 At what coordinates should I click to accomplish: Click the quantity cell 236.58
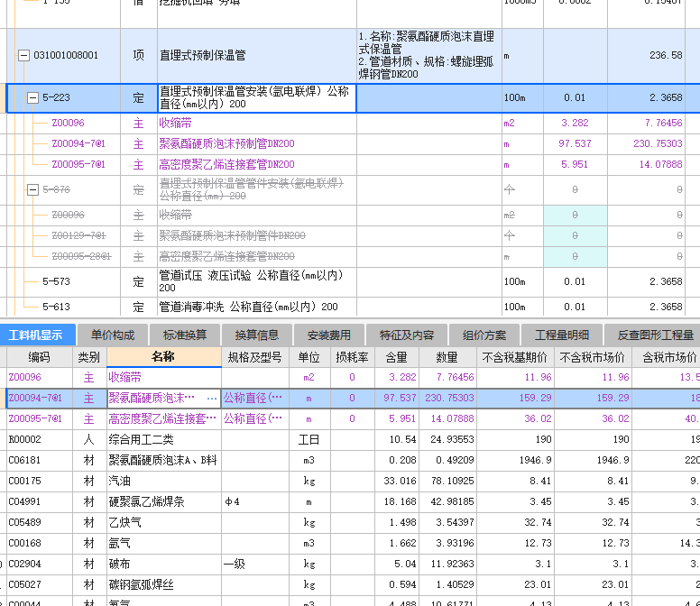point(647,56)
